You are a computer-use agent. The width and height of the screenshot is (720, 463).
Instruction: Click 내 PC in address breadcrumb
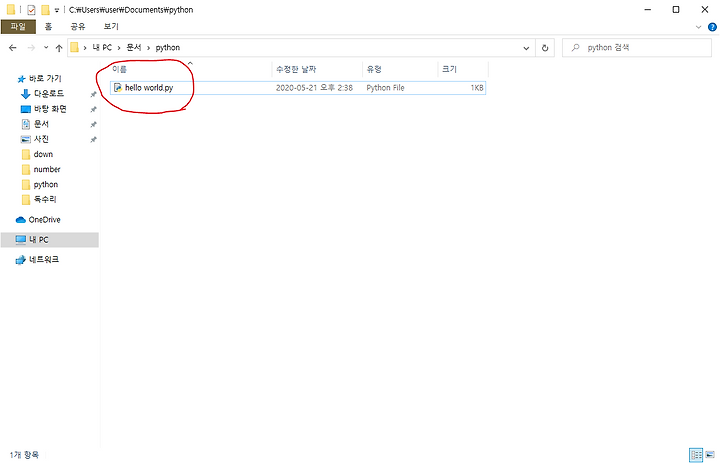pyautogui.click(x=102, y=48)
